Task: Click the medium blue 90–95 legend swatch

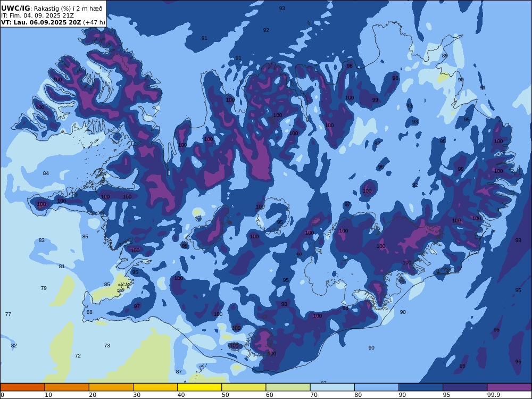Action: [x=421, y=387]
